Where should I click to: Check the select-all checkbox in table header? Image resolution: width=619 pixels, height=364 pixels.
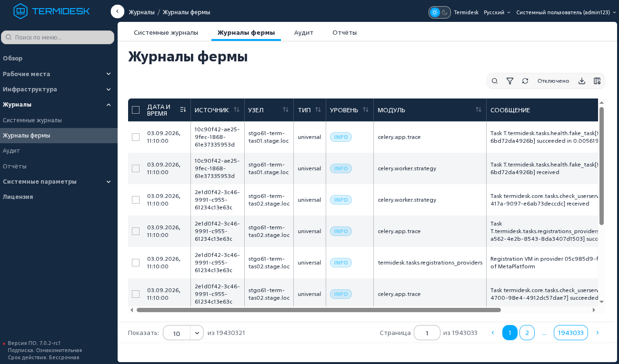[x=136, y=110]
